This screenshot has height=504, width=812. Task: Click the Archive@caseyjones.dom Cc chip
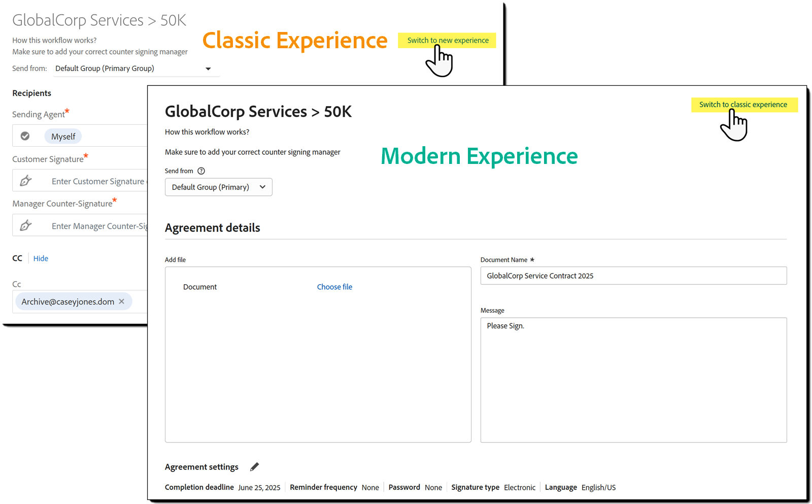click(x=74, y=301)
